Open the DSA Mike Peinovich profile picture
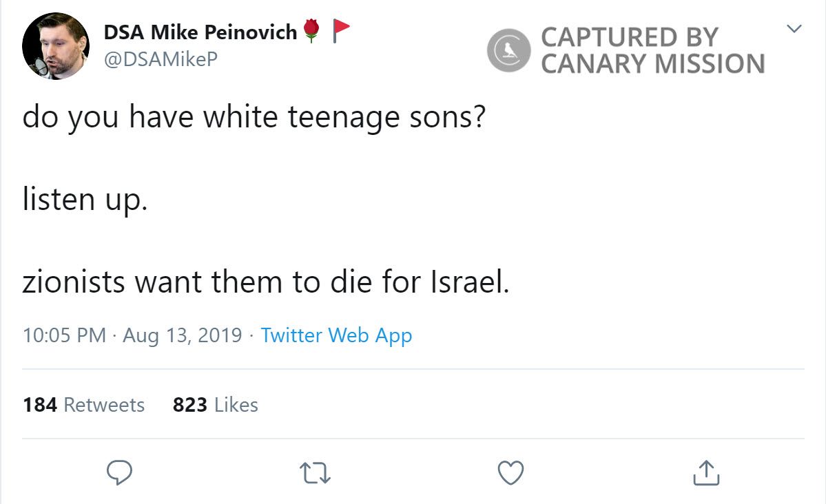Image resolution: width=826 pixels, height=504 pixels. [56, 47]
